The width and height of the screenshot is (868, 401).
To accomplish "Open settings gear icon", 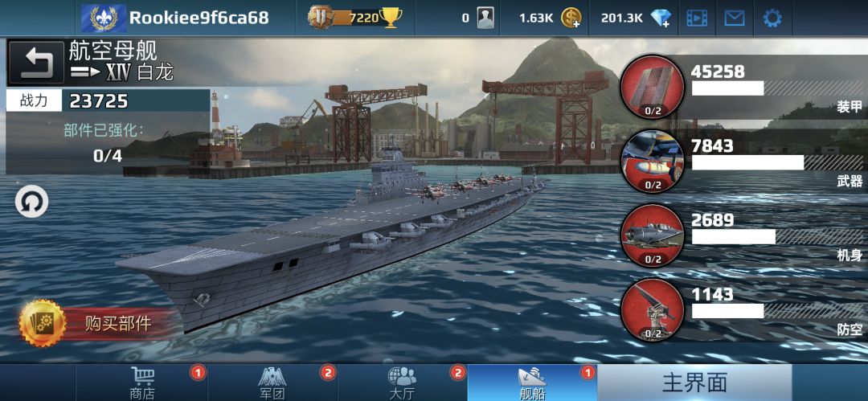I will click(772, 18).
